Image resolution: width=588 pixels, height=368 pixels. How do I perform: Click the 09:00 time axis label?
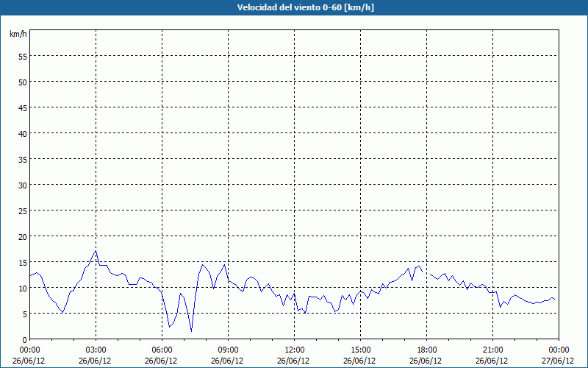tap(228, 350)
